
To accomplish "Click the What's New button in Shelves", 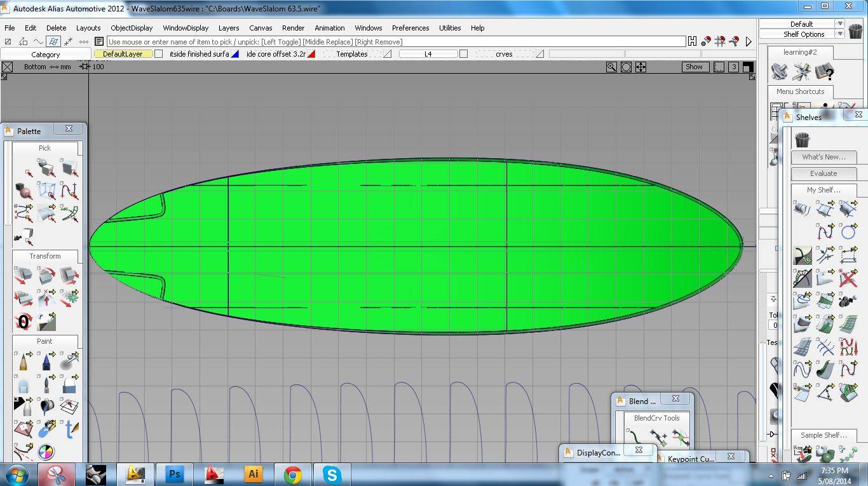I will point(824,157).
